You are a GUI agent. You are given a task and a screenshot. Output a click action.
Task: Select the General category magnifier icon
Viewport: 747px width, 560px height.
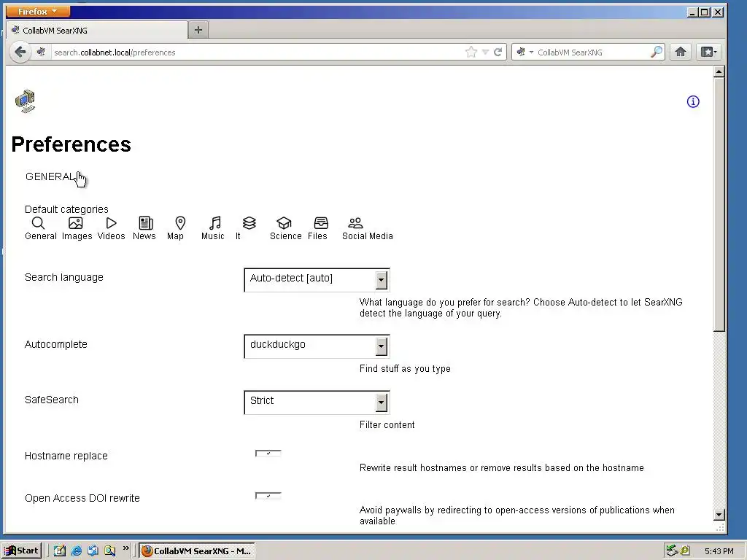click(x=38, y=223)
